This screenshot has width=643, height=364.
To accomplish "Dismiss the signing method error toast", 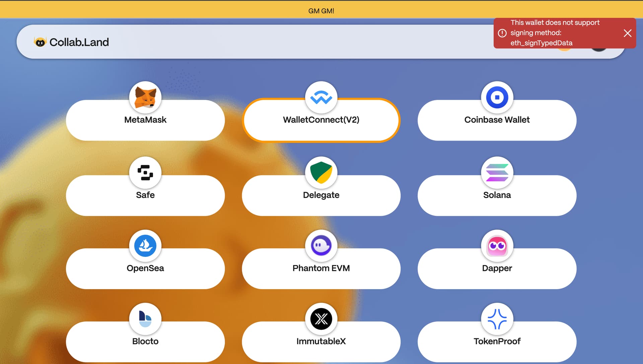I will 628,33.
